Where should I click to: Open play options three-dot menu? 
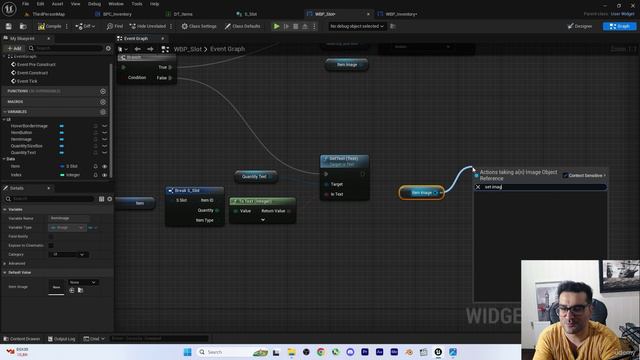314,26
